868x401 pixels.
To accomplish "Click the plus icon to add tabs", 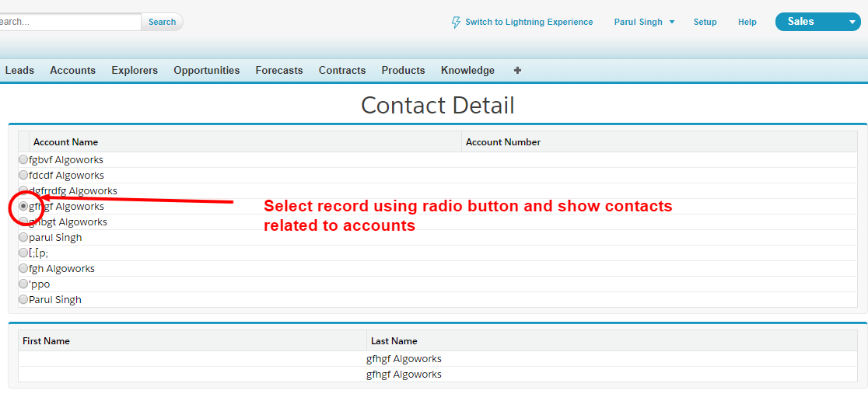I will 517,70.
